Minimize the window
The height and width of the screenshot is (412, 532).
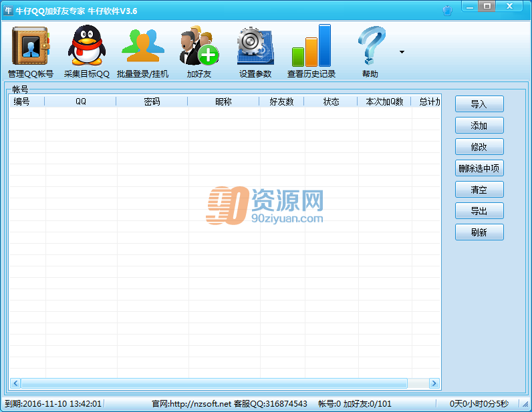[x=470, y=7]
